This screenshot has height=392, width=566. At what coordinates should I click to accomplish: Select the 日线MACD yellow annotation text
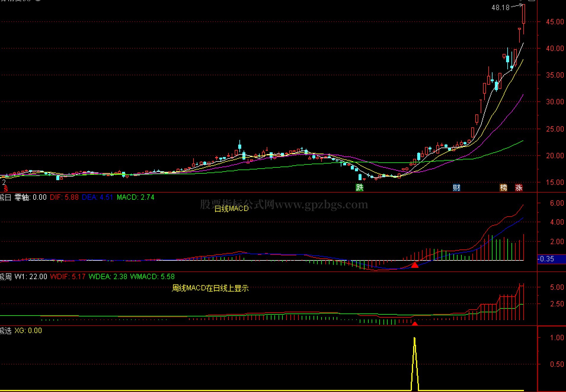[x=231, y=209]
